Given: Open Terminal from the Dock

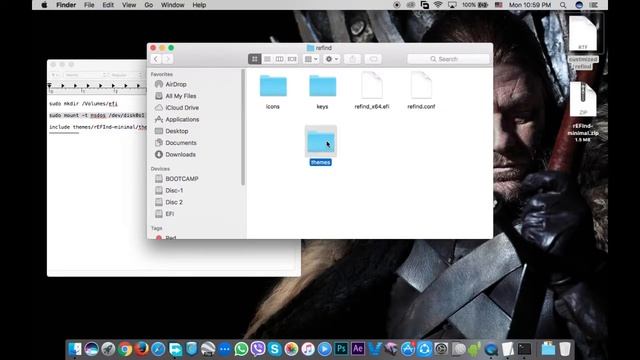Looking at the screenshot, I should tap(524, 349).
